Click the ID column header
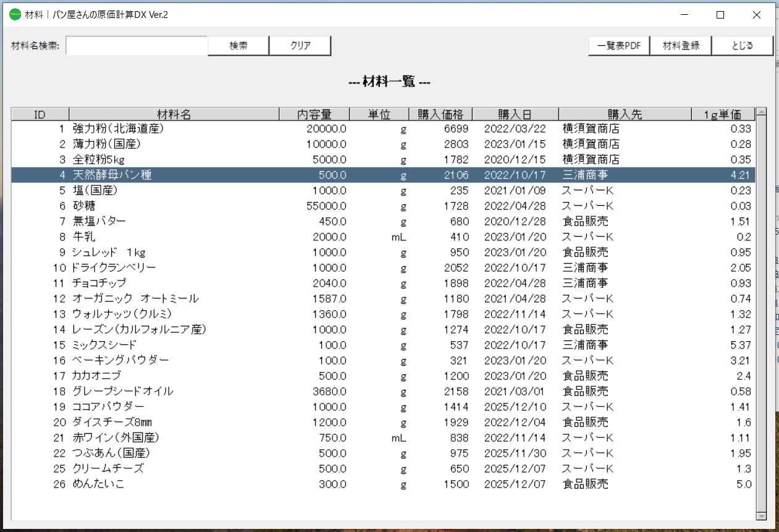This screenshot has width=779, height=532. (x=40, y=114)
